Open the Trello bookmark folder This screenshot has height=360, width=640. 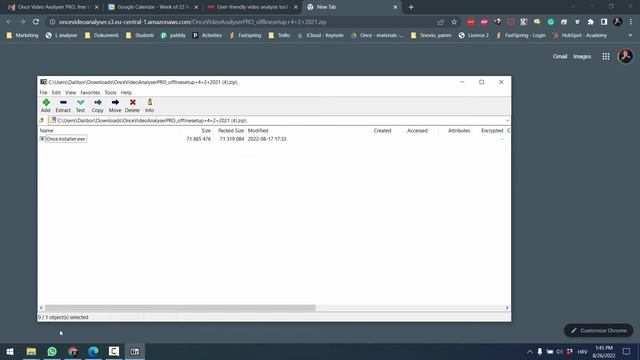[280, 36]
